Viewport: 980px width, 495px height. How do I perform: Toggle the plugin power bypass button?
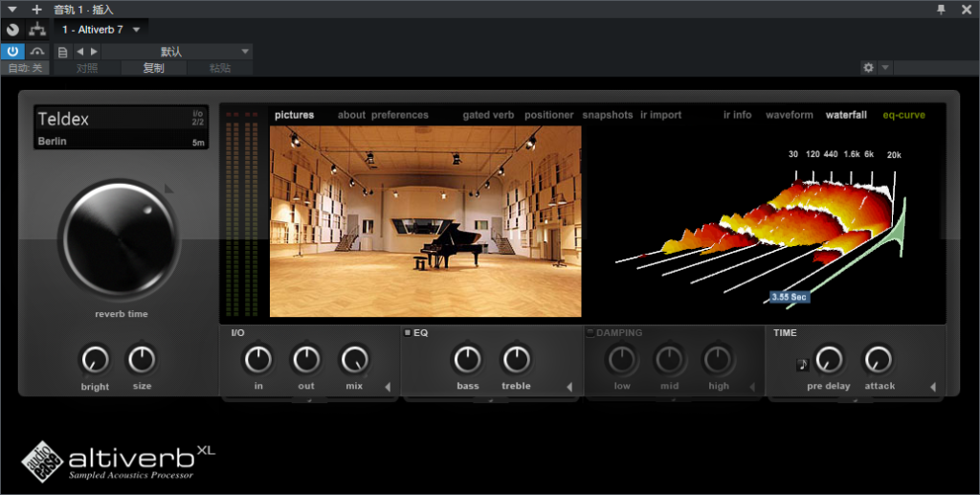coord(12,52)
